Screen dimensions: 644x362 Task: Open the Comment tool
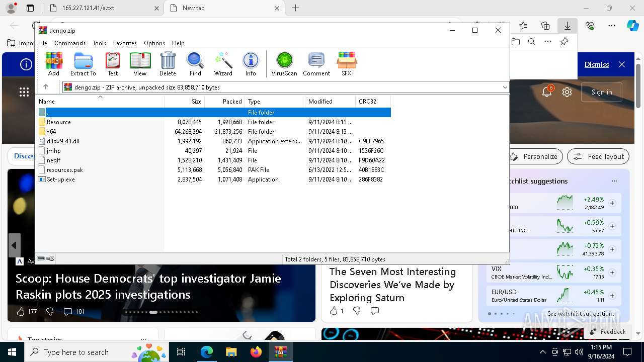[x=316, y=64]
